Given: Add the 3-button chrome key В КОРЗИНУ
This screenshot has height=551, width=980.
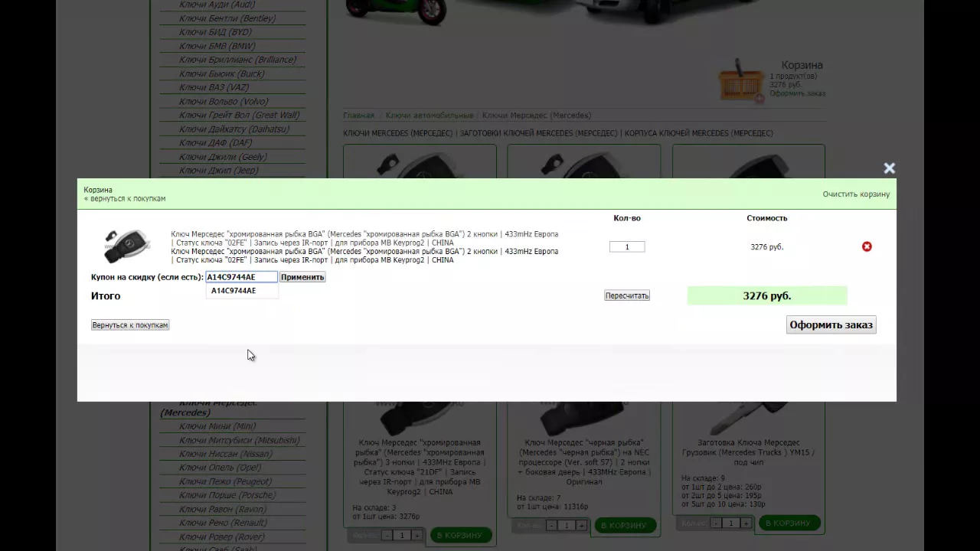Looking at the screenshot, I should (x=459, y=535).
